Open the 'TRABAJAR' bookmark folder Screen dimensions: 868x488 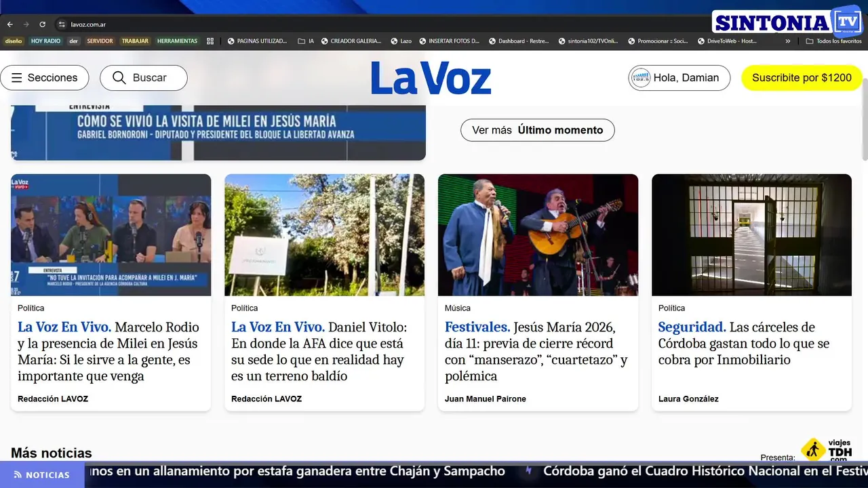coord(135,41)
